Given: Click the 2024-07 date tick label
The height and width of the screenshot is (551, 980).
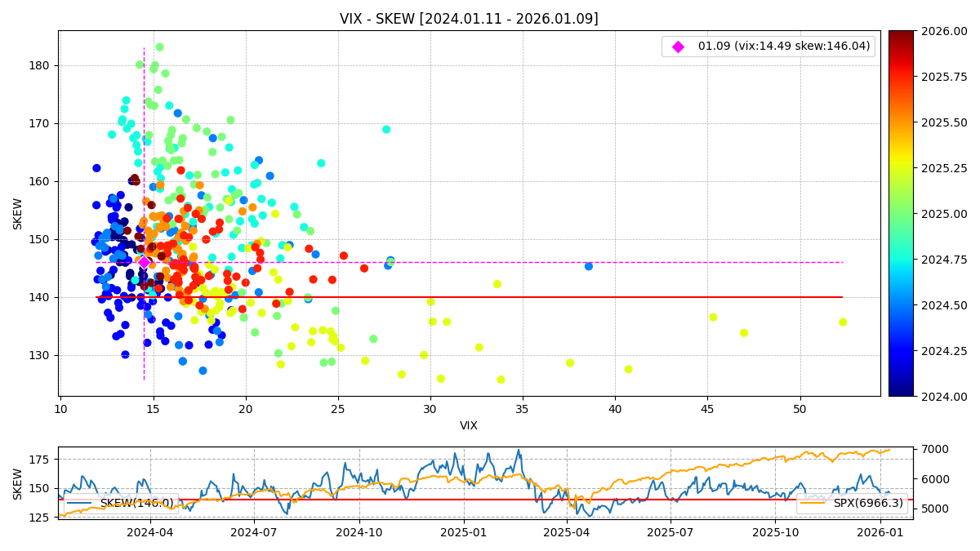Looking at the screenshot, I should [x=253, y=532].
